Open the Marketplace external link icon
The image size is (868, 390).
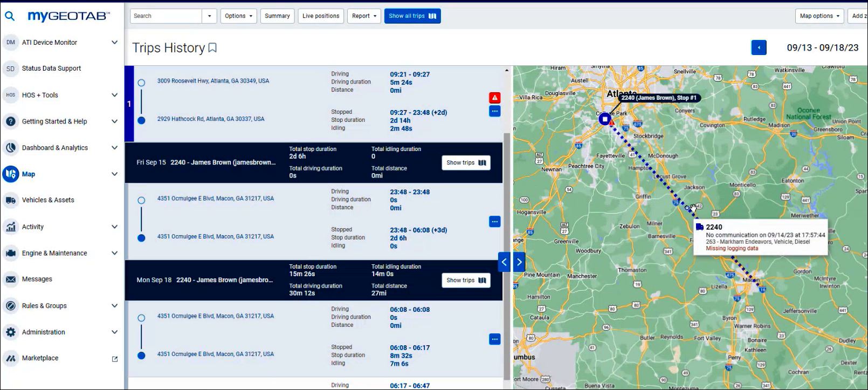114,359
